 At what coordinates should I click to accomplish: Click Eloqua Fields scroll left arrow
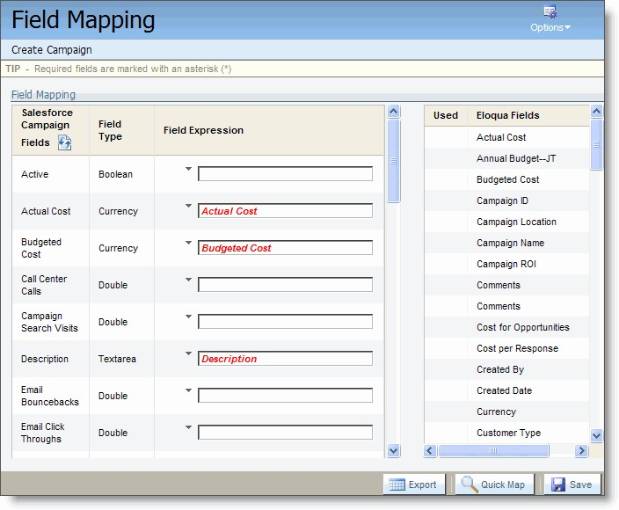click(430, 450)
